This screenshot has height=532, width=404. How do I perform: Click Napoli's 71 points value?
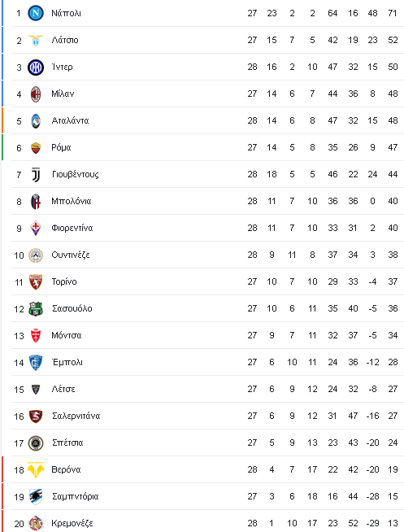tap(393, 13)
